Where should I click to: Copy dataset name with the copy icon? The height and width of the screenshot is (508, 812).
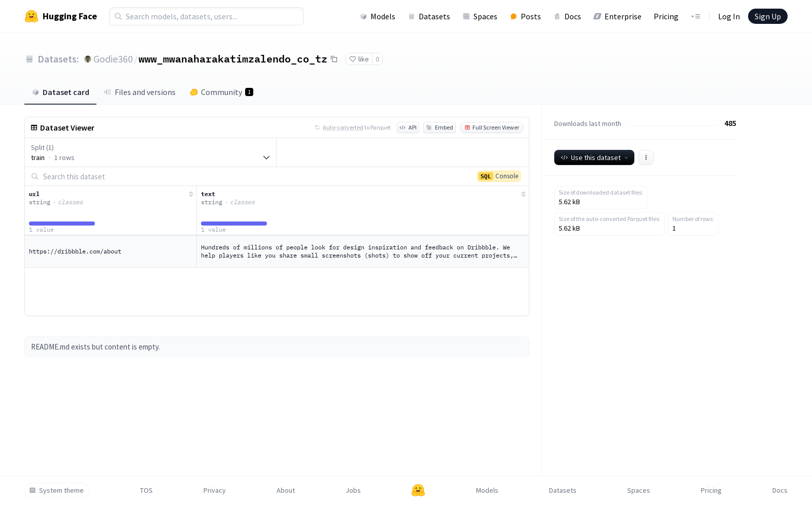334,59
